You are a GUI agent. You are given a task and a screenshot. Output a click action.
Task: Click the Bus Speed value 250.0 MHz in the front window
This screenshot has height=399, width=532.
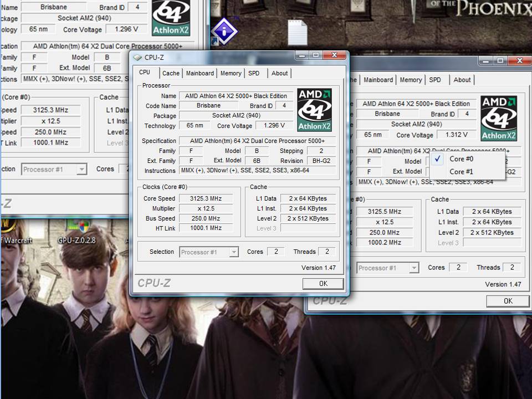pos(206,218)
